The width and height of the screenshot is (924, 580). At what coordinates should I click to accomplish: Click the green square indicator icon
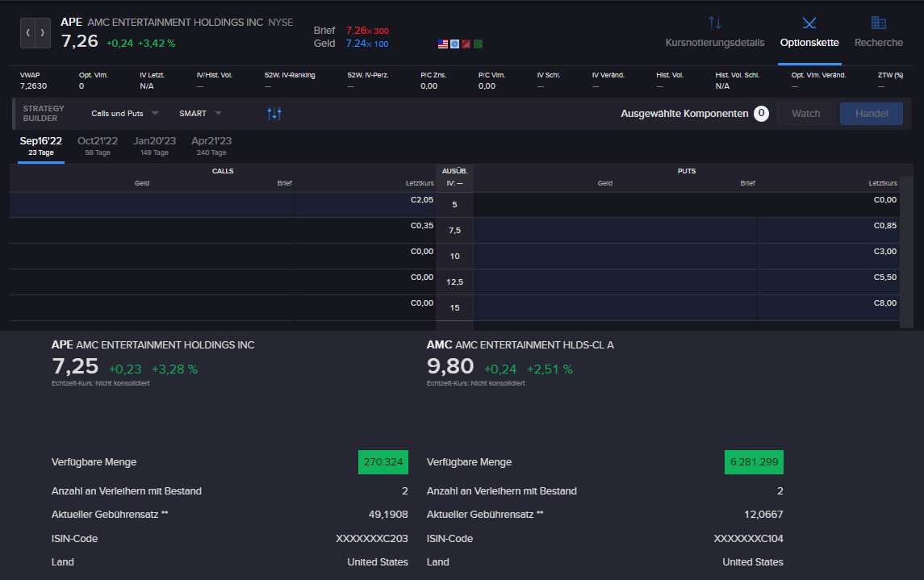pyautogui.click(x=479, y=44)
